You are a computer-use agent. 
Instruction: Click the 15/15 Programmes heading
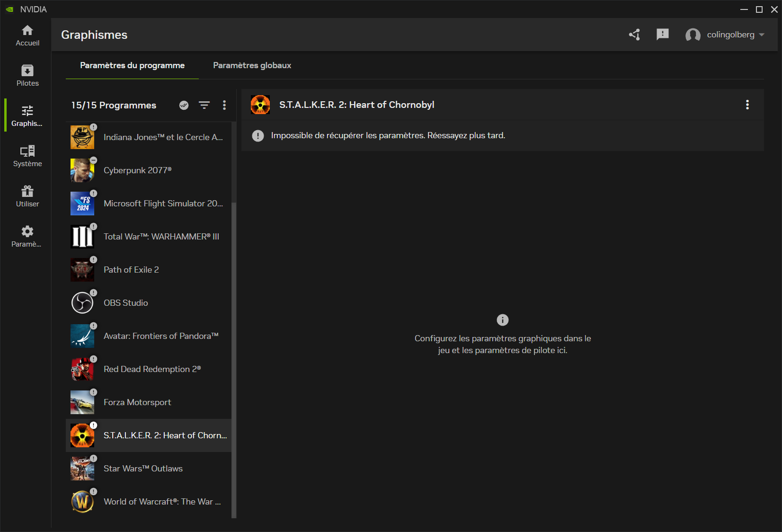[x=114, y=105]
